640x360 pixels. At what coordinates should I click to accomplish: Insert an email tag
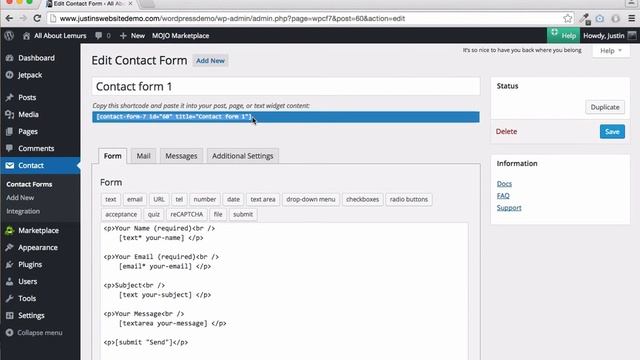134,200
